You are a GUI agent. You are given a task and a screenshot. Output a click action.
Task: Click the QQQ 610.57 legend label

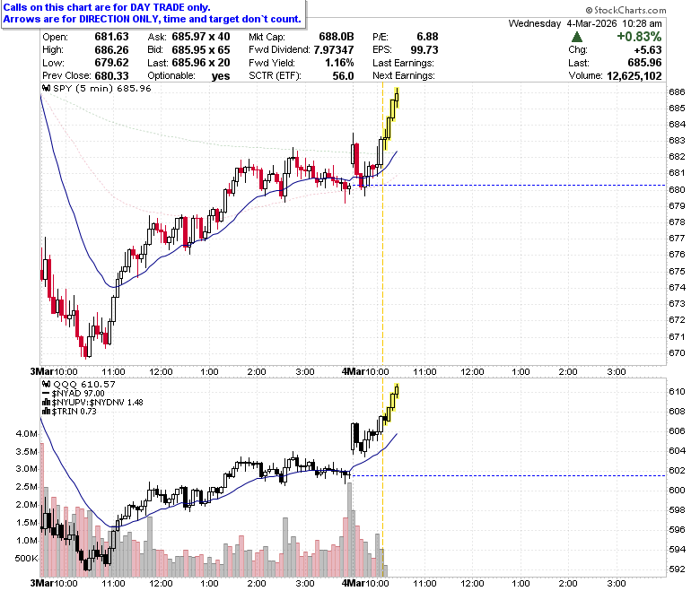[x=84, y=384]
